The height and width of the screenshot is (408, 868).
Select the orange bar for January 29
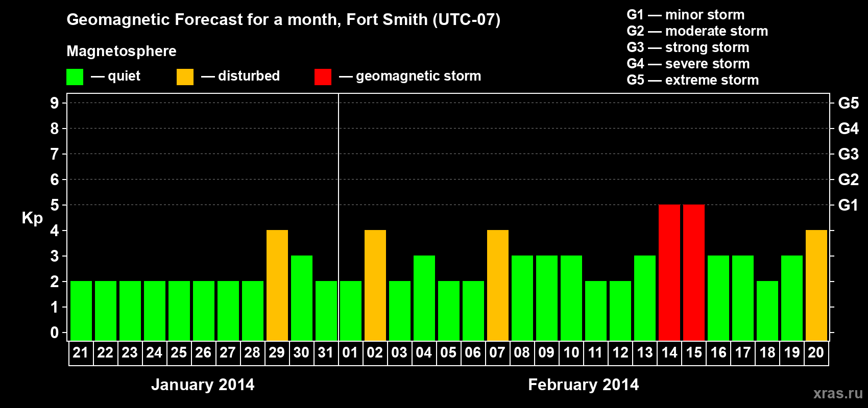277,285
